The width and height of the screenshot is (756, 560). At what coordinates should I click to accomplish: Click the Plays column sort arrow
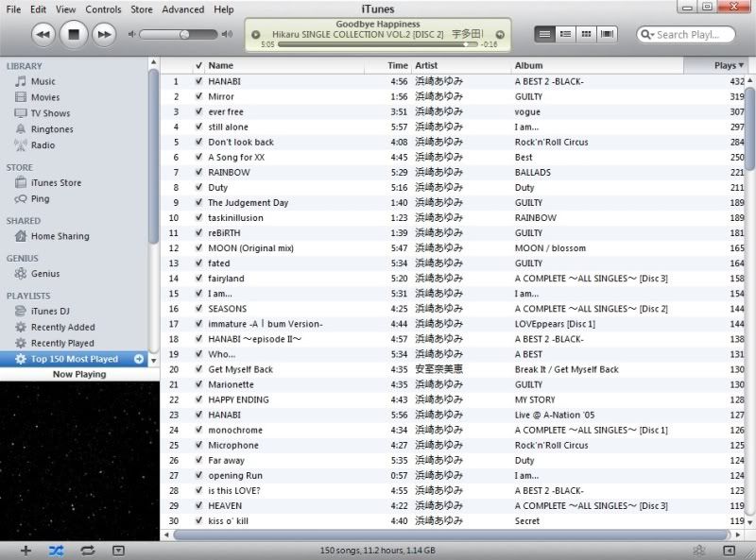click(741, 66)
